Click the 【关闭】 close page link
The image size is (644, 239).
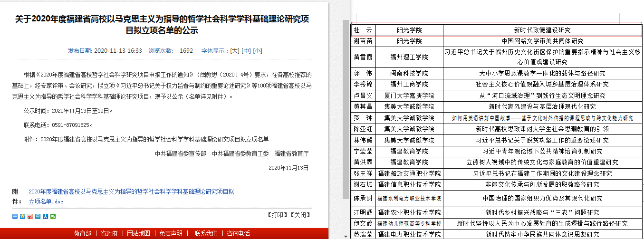point(300,215)
